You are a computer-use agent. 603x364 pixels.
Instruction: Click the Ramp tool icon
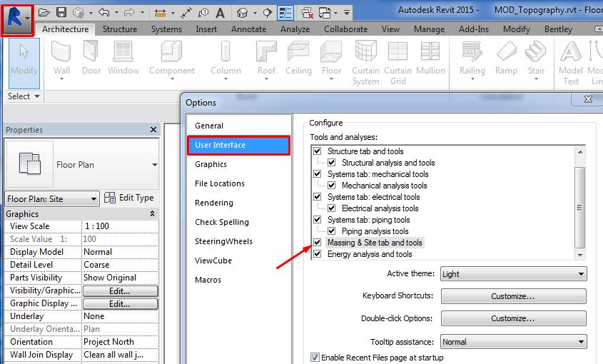click(x=506, y=51)
